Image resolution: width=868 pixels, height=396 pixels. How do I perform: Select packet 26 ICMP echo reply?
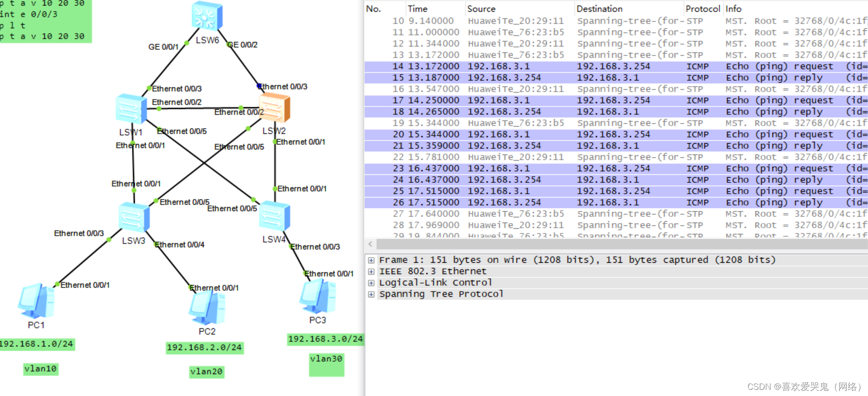tap(616, 203)
